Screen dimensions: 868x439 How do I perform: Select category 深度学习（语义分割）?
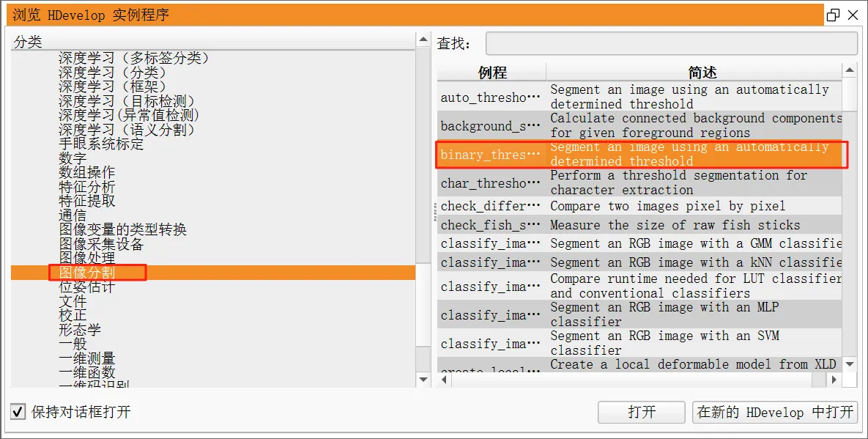[x=127, y=130]
